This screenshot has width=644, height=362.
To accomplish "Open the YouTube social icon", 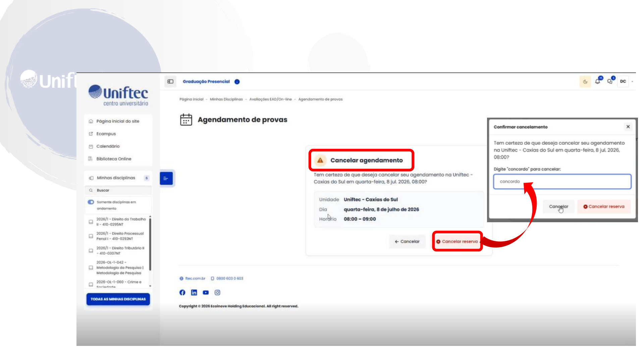I will pyautogui.click(x=206, y=292).
